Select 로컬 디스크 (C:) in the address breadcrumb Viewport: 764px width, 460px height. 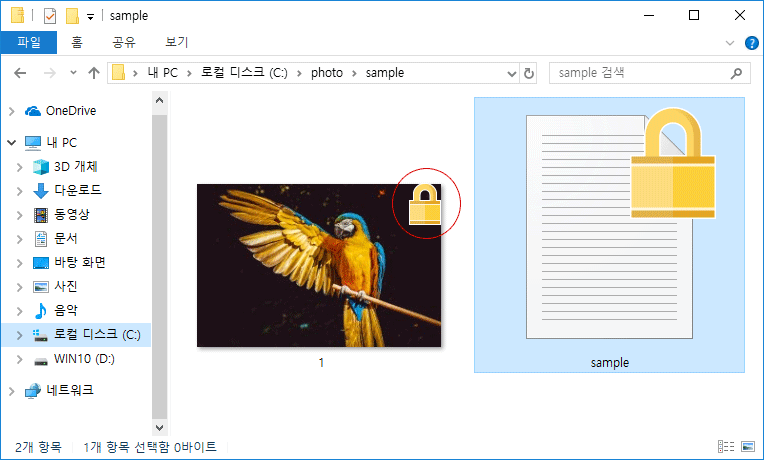[x=244, y=73]
